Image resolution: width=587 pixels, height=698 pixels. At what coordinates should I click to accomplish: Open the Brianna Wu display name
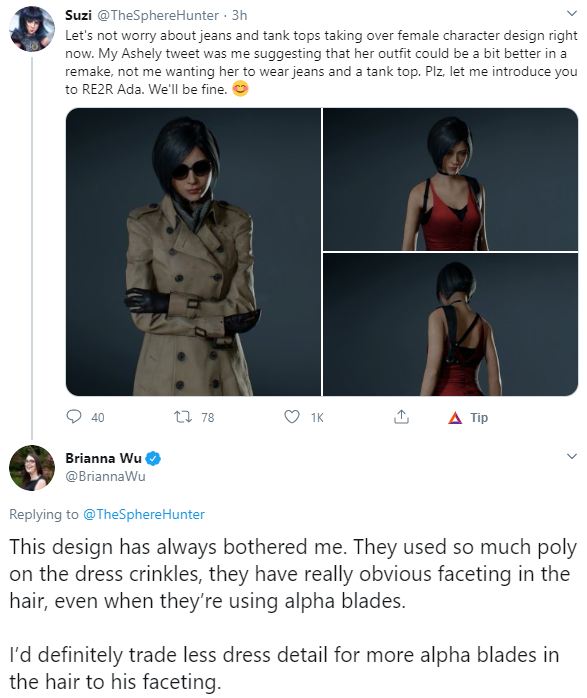103,458
